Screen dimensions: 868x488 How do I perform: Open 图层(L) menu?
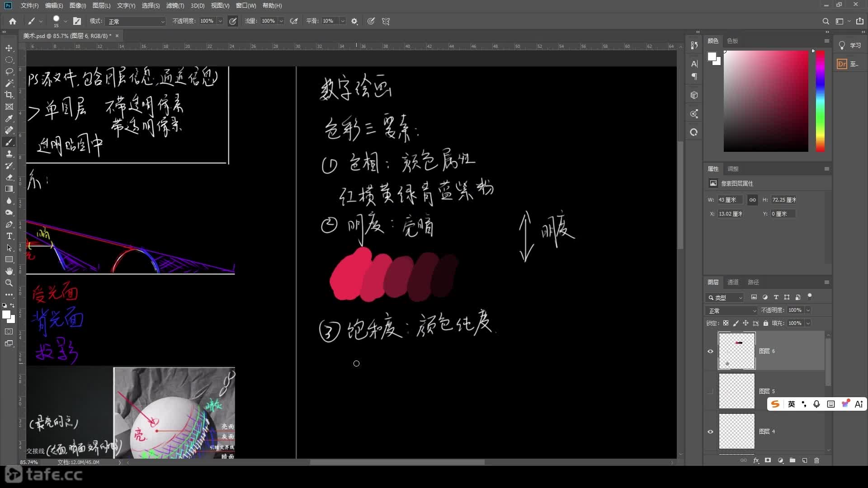pyautogui.click(x=101, y=5)
